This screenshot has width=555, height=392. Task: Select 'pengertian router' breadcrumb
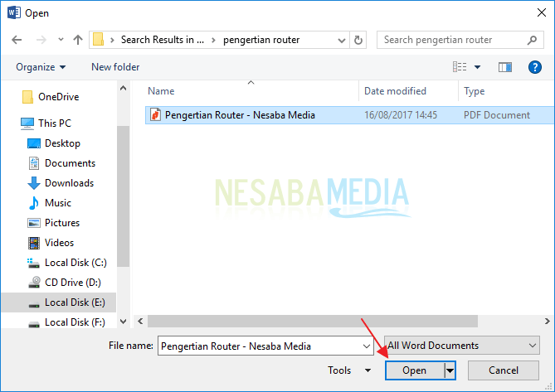(x=261, y=40)
